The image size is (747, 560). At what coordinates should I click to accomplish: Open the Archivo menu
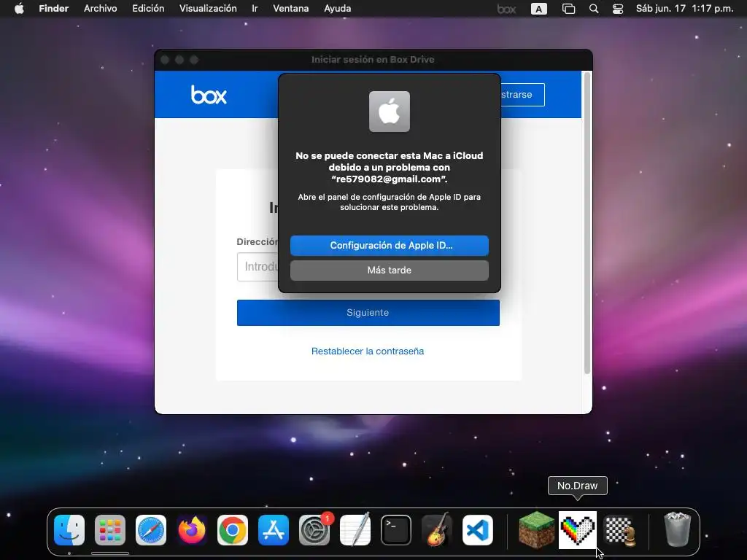(x=101, y=9)
